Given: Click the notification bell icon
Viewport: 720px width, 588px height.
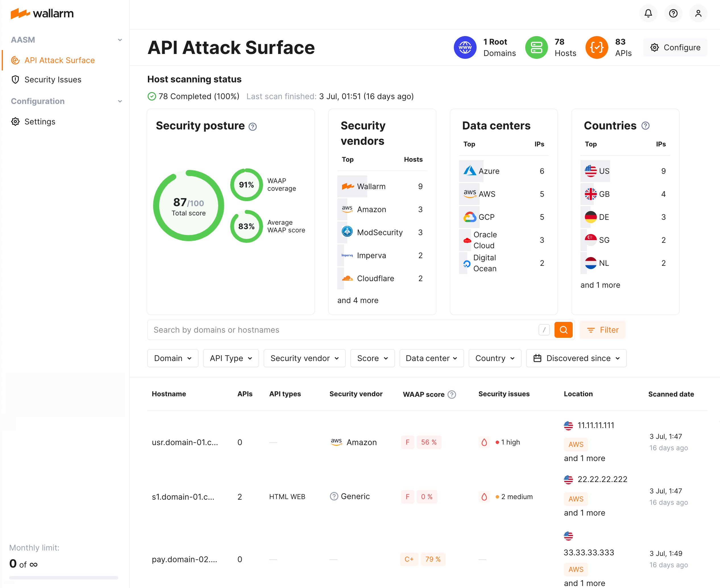Looking at the screenshot, I should tap(648, 14).
